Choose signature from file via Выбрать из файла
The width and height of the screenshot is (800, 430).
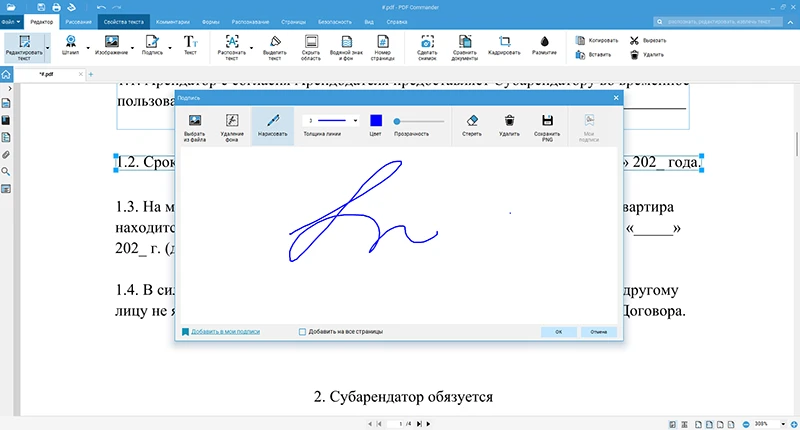pos(195,127)
